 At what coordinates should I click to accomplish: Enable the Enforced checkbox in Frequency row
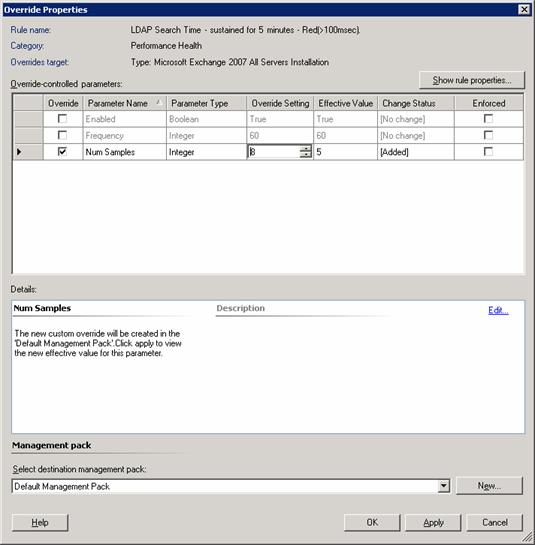488,135
